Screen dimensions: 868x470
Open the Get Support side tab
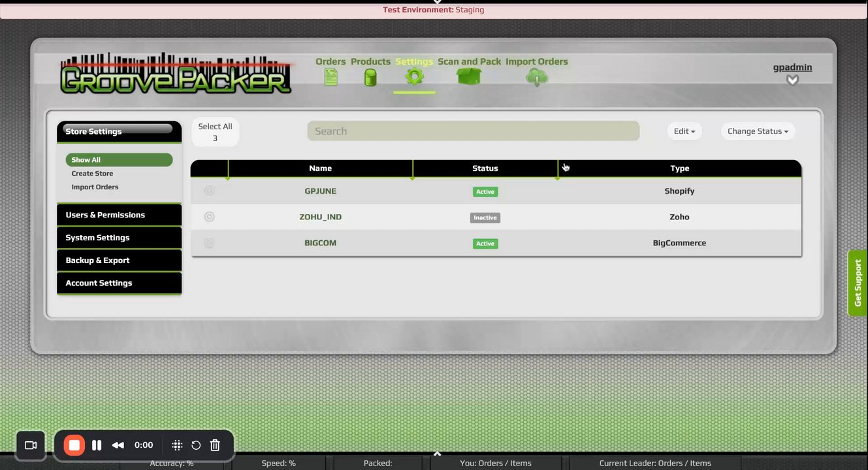click(858, 283)
